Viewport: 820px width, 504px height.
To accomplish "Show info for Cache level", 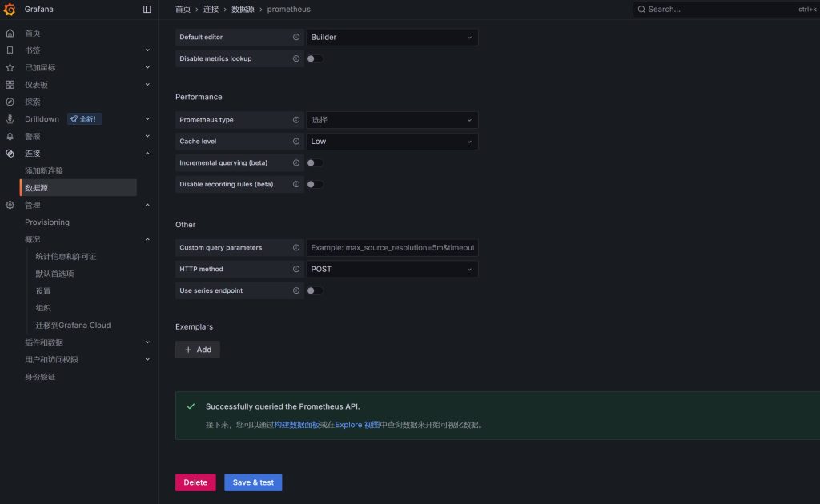I will tap(296, 142).
